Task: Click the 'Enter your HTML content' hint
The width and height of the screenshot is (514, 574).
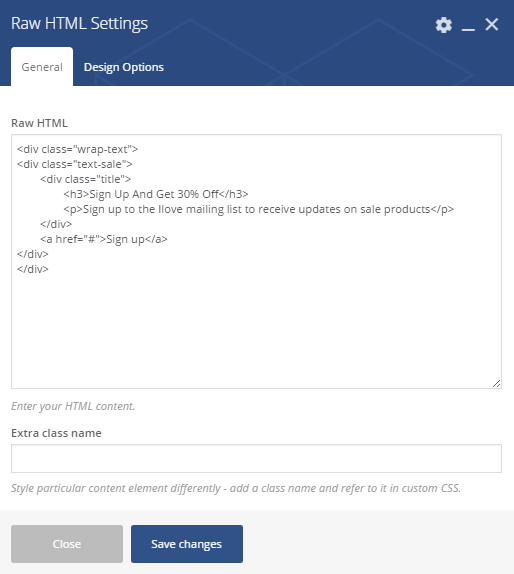Action: [x=73, y=406]
